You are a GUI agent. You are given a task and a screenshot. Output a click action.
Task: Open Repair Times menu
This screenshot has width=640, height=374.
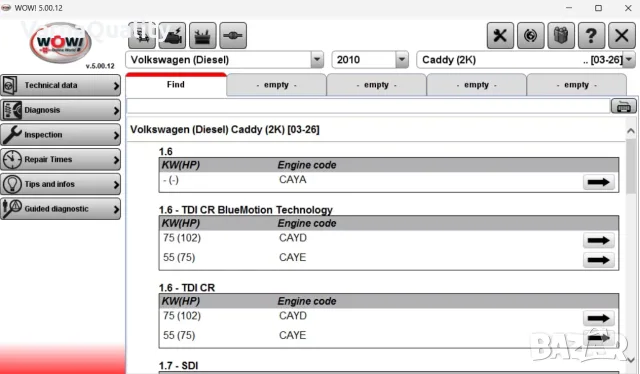60,159
